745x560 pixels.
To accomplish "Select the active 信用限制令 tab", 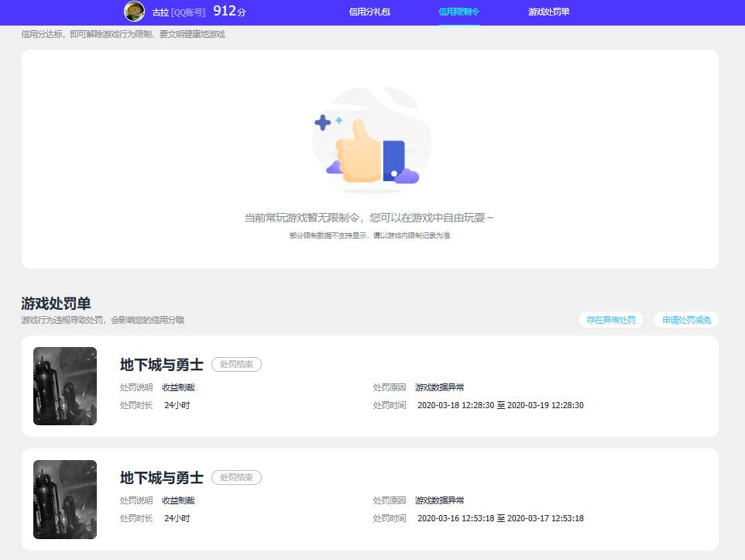I will click(x=459, y=13).
